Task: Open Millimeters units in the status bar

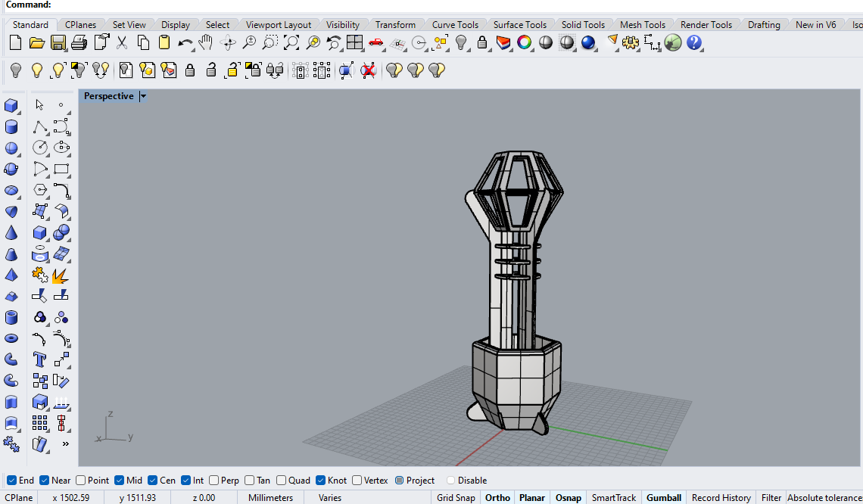Action: tap(270, 497)
